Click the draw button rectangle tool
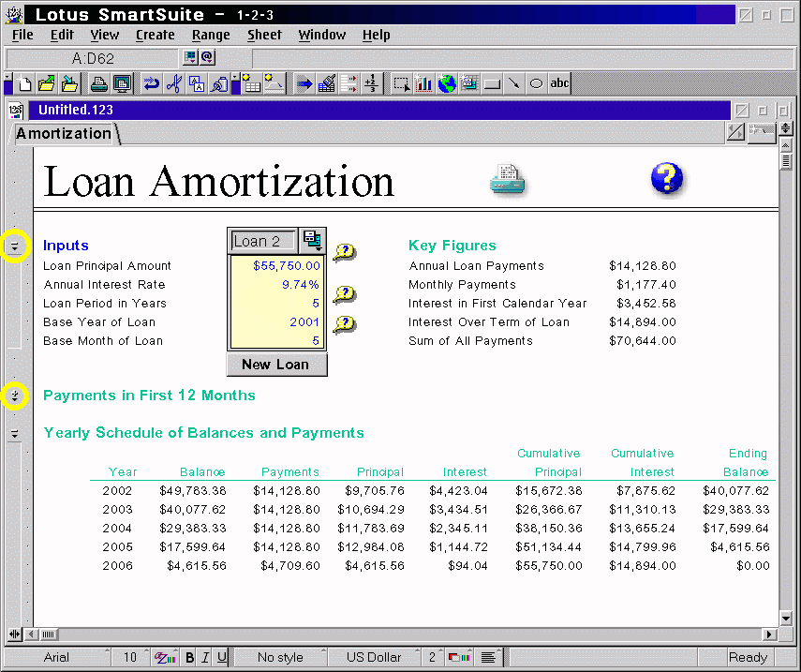 [492, 83]
